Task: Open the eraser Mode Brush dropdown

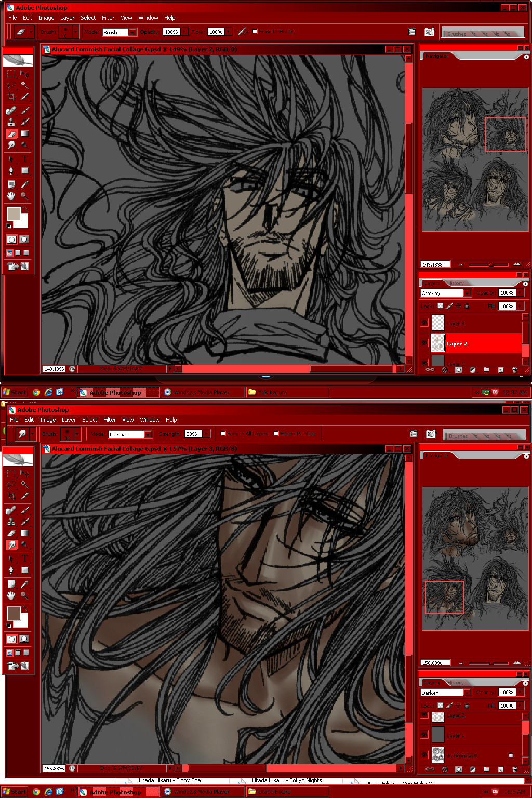Action: click(x=132, y=32)
